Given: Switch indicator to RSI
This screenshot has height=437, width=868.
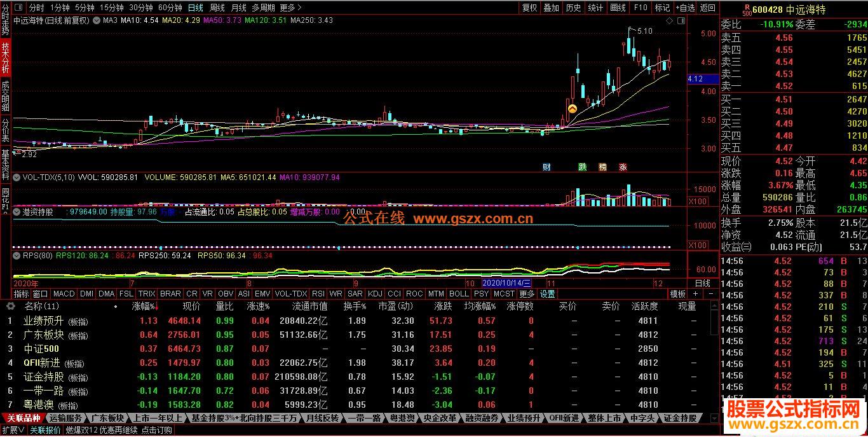Looking at the screenshot, I should tap(318, 294).
